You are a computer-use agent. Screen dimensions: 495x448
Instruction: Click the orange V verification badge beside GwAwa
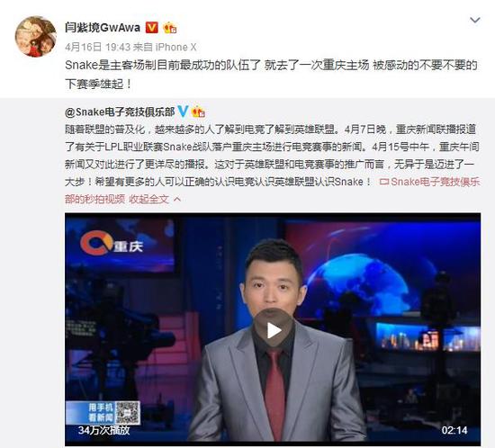tap(151, 28)
